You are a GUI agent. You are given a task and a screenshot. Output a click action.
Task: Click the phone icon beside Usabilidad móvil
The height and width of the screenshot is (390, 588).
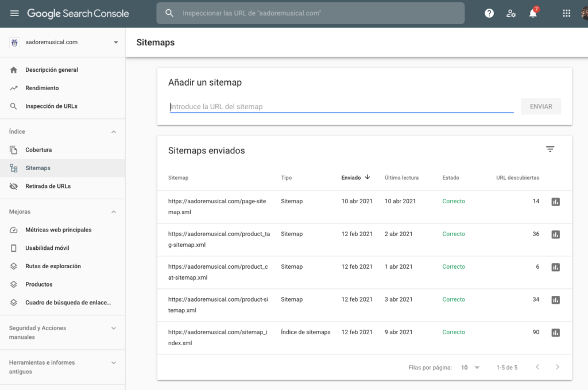14,248
